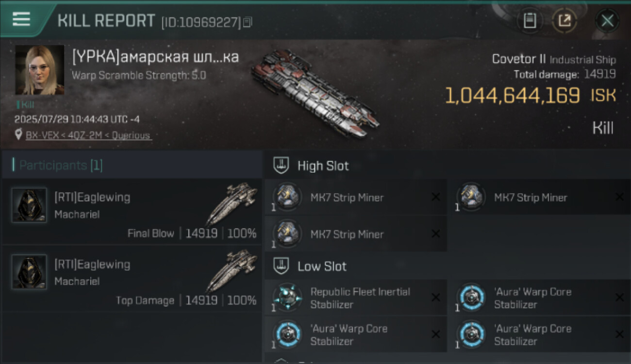This screenshot has width=631, height=364.
Task: Open the hamburger menu
Action: coord(21,19)
